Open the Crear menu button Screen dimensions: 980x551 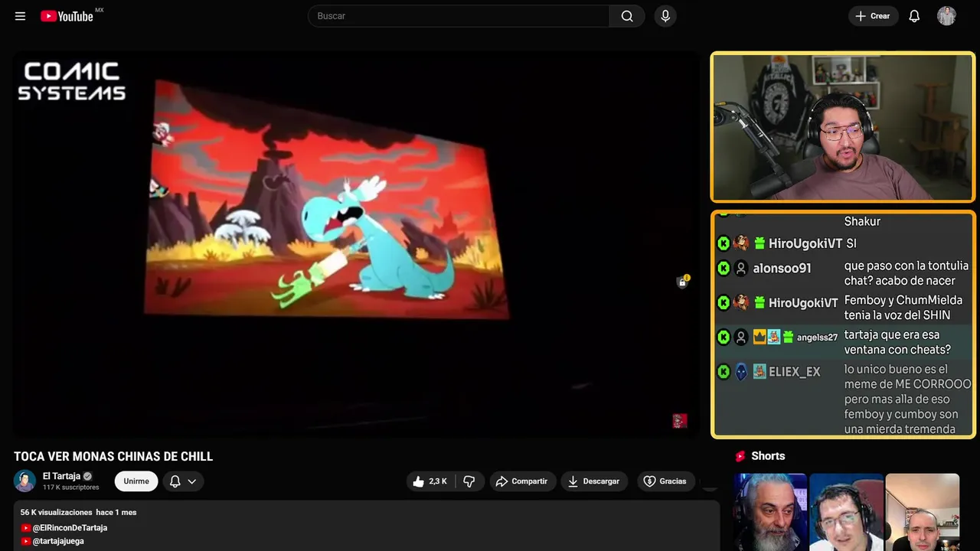coord(873,16)
